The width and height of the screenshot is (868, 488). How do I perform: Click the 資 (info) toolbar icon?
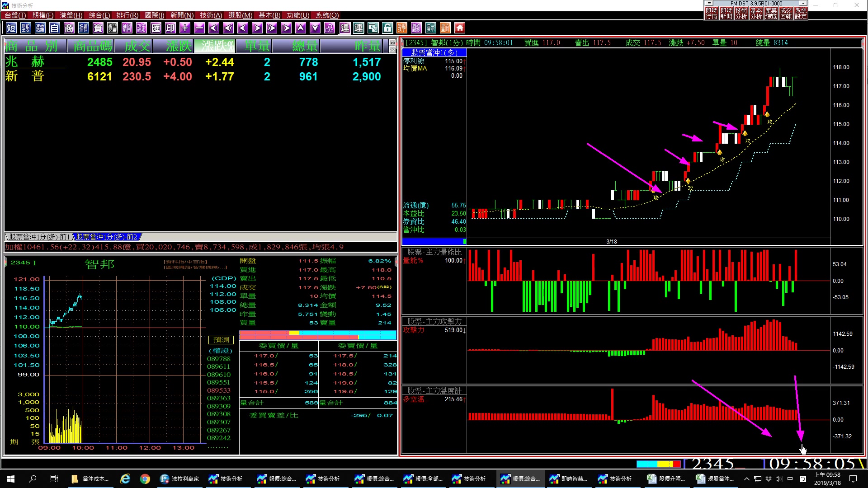pyautogui.click(x=98, y=28)
